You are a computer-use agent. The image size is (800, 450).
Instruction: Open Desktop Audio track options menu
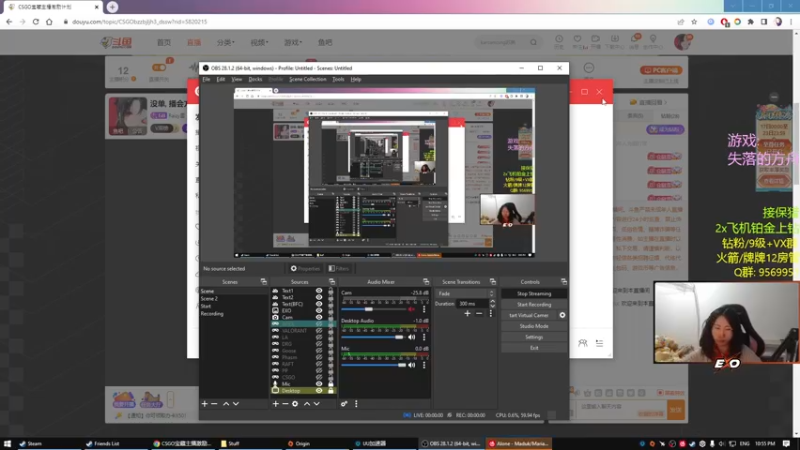(x=424, y=337)
